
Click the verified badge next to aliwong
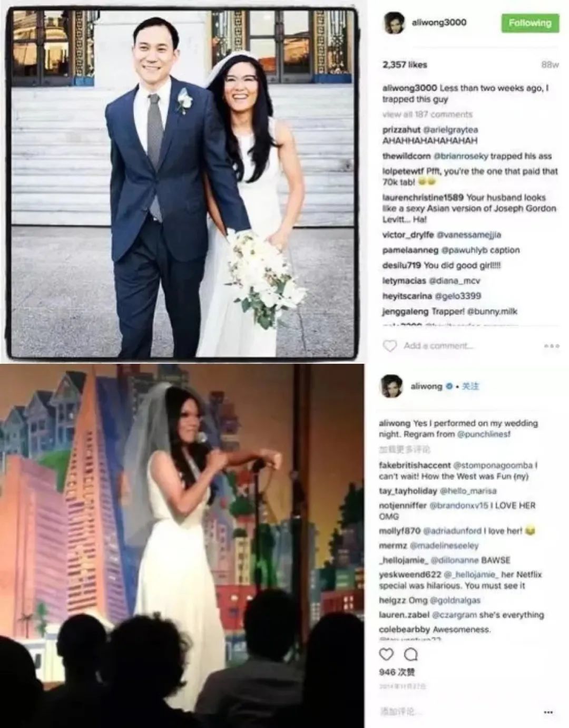coord(449,386)
